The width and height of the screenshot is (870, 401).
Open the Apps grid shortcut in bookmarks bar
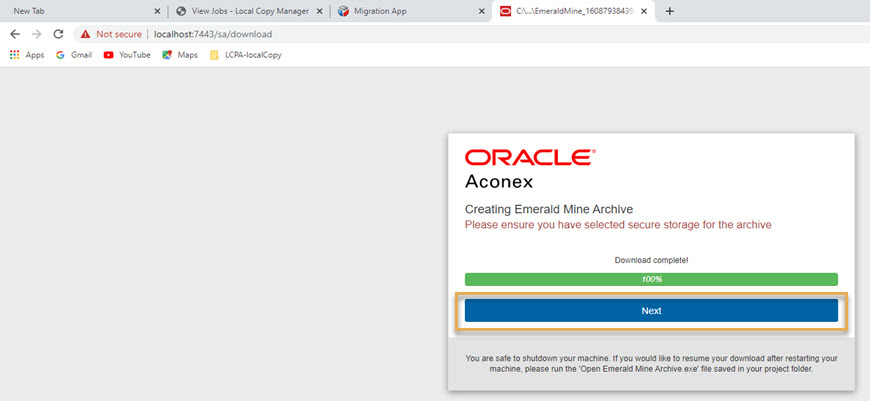click(x=27, y=55)
